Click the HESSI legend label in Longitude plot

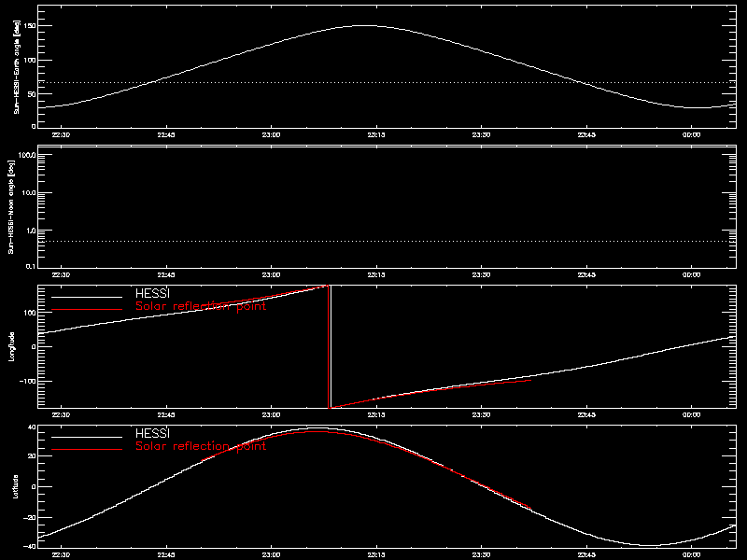152,293
